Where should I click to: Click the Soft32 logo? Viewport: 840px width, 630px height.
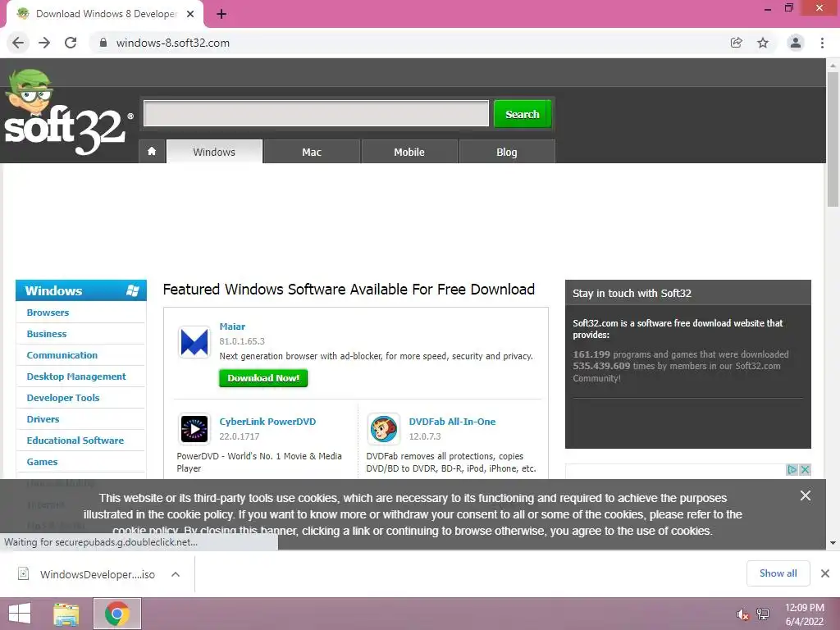68,112
